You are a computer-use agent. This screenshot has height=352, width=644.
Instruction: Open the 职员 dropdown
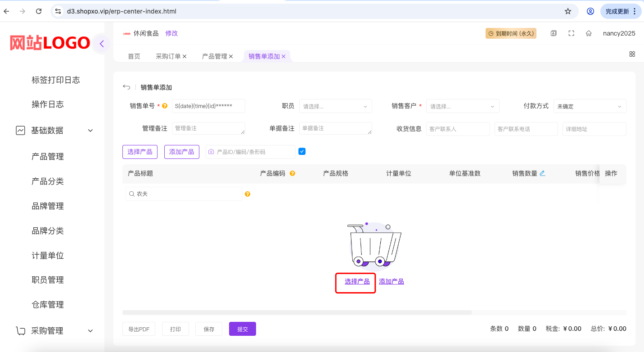[336, 106]
